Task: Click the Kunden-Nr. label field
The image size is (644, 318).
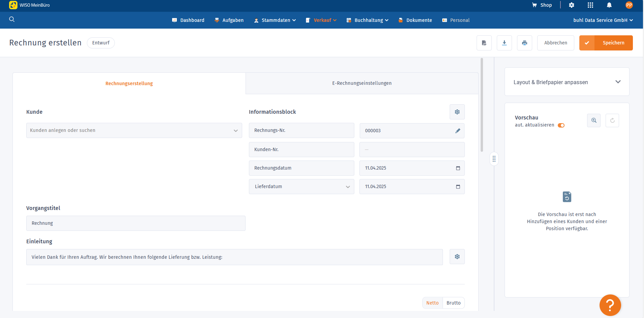Action: click(x=301, y=149)
